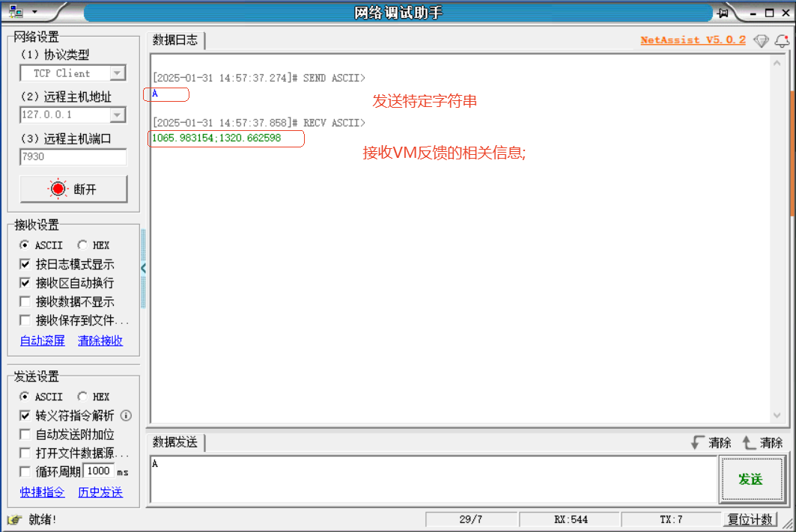Click the status hand icon beside 就绪

click(x=15, y=519)
